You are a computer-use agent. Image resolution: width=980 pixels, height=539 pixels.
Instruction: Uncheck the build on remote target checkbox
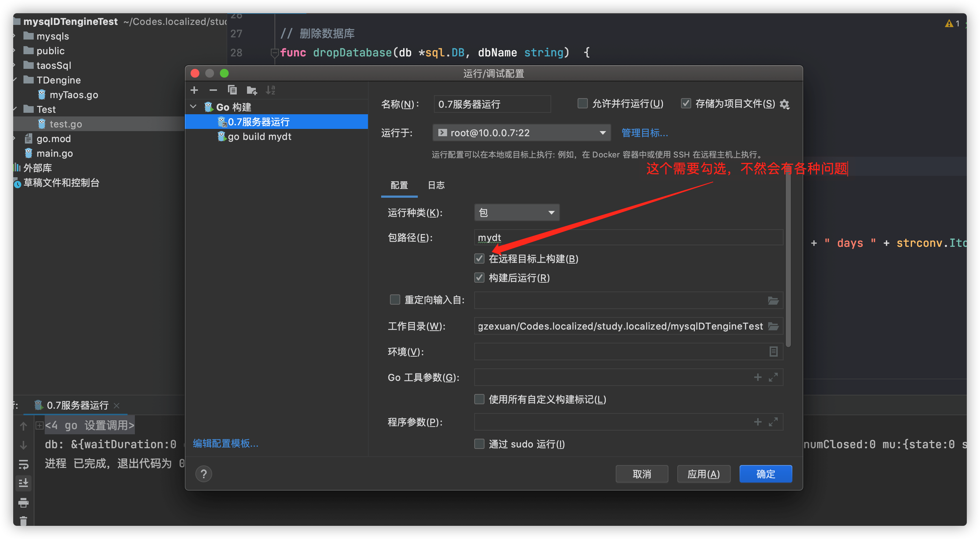(x=479, y=259)
